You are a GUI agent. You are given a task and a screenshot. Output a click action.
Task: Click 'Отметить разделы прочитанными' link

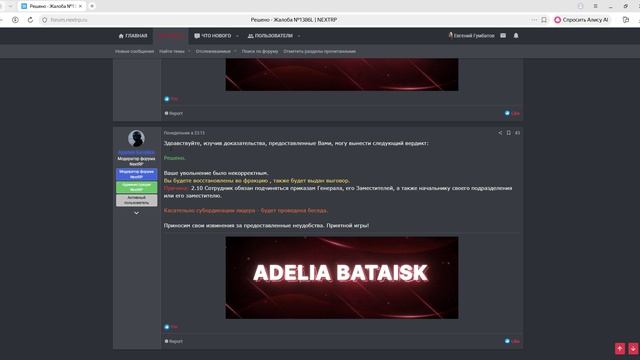[x=320, y=51]
